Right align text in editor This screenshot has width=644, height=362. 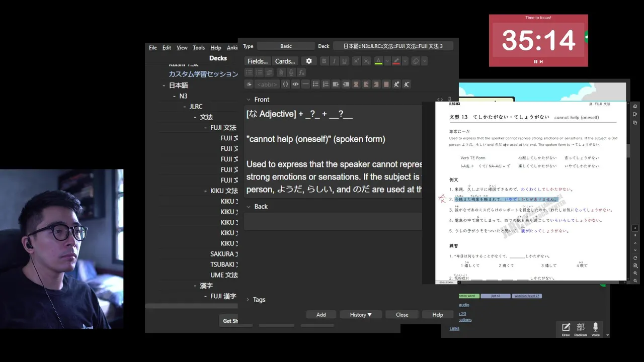coord(376,84)
